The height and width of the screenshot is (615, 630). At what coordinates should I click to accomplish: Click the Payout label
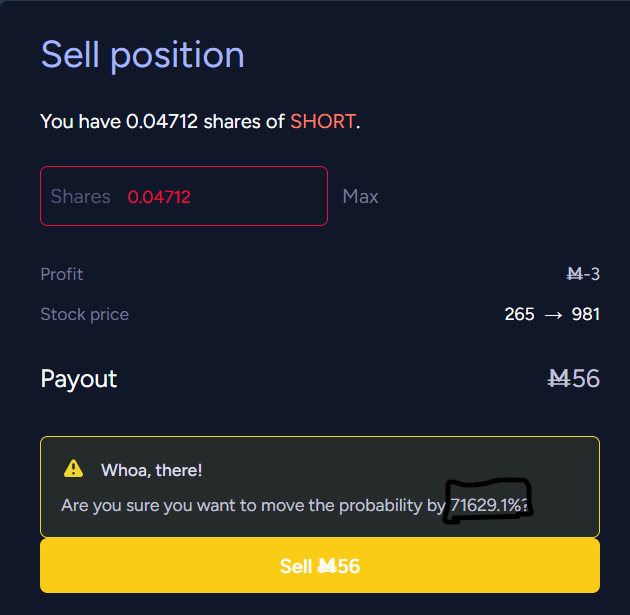click(x=79, y=379)
